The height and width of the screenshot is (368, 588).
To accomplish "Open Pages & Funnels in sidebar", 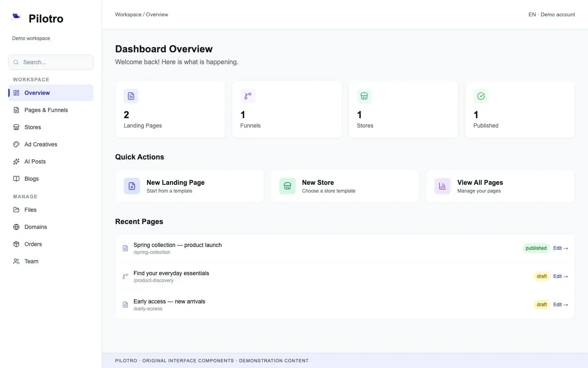I will [51, 110].
